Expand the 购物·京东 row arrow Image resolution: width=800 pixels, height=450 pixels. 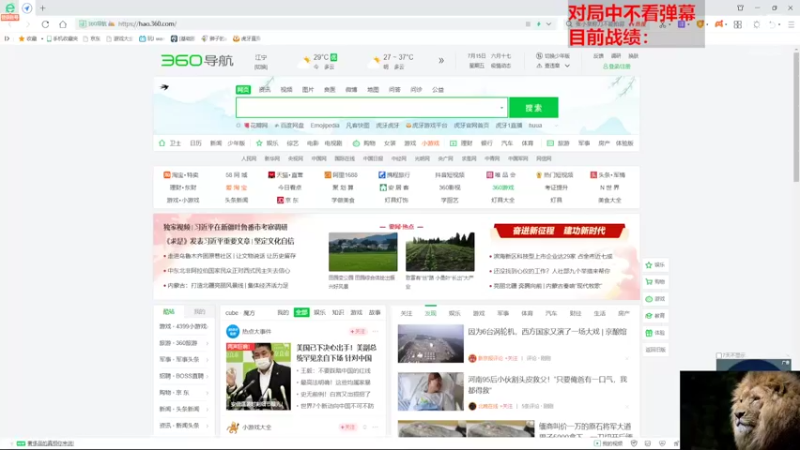pyautogui.click(x=207, y=393)
